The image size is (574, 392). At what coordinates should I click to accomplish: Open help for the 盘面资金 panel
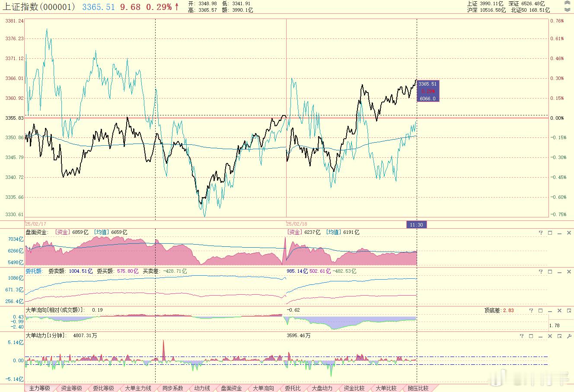pyautogui.click(x=541, y=233)
